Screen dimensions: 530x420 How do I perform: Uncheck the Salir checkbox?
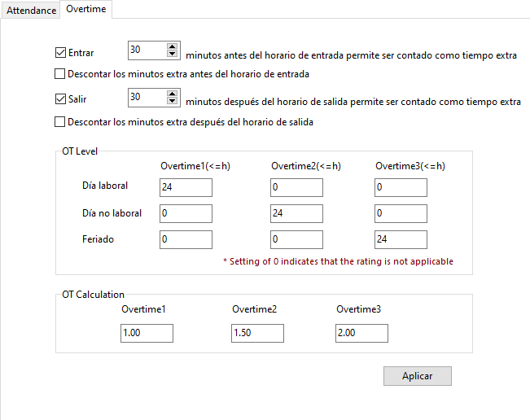point(60,99)
